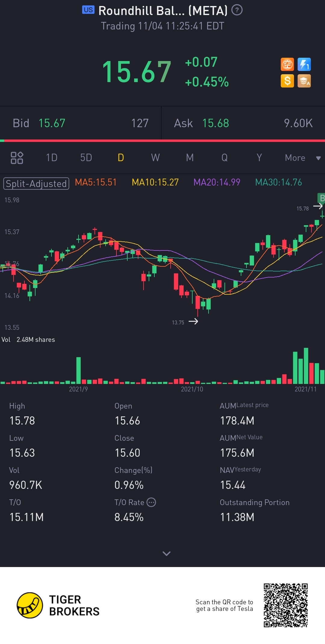Tap the Roundhill Bal... (META) title

tap(163, 11)
